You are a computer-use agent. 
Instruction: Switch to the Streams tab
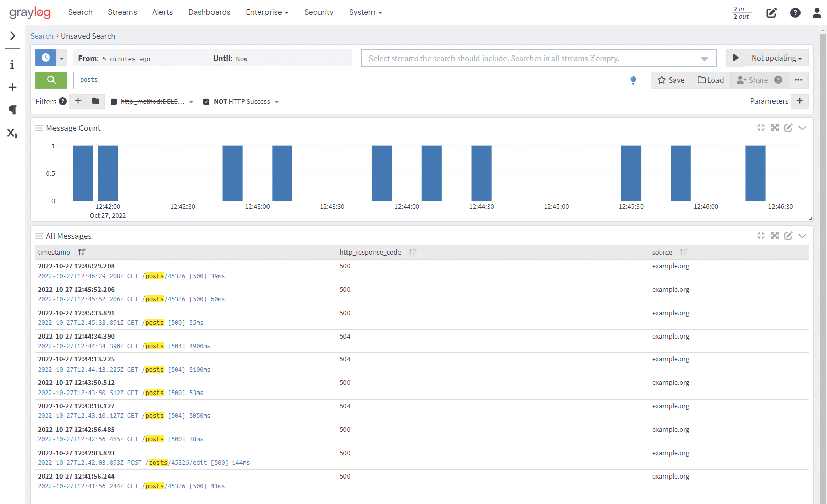point(122,12)
